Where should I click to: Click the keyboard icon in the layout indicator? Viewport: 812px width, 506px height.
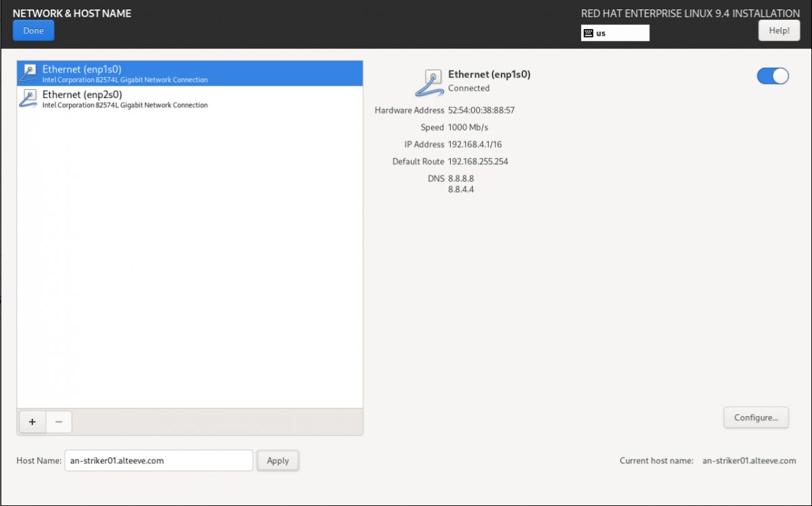pyautogui.click(x=589, y=33)
